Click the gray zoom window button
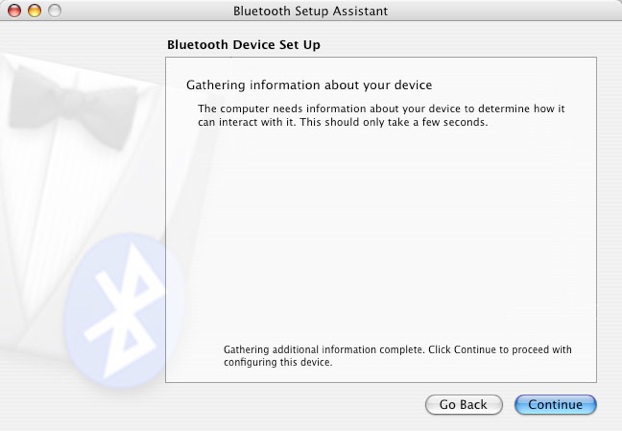 click(x=54, y=10)
